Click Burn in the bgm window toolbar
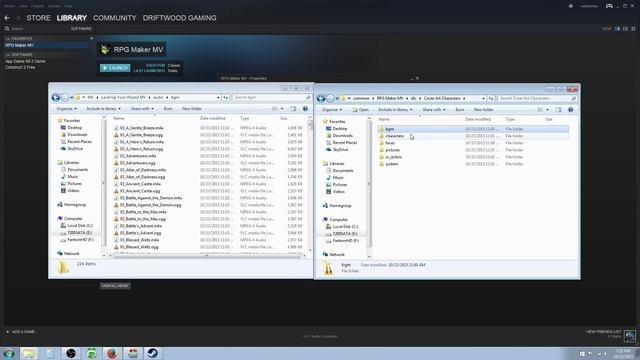The image size is (640, 360). click(168, 109)
